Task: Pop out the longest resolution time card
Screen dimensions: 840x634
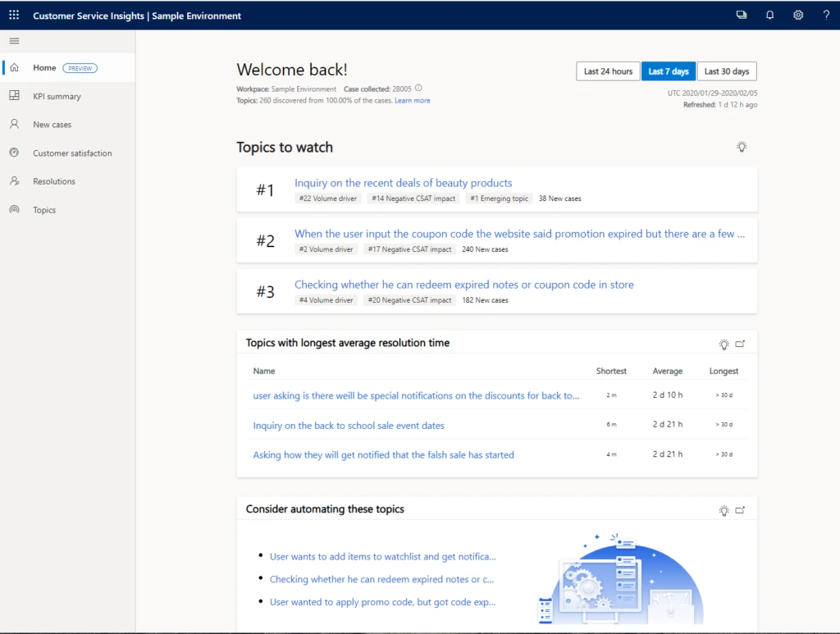Action: (740, 344)
